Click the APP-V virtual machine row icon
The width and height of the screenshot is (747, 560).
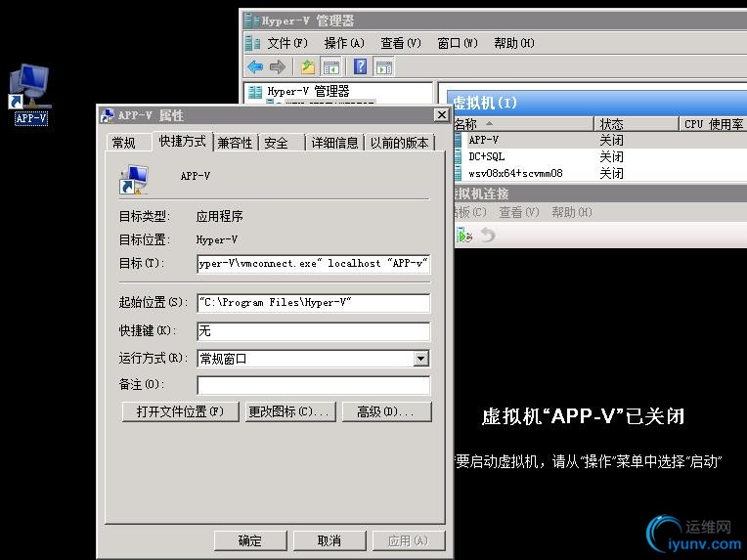458,140
